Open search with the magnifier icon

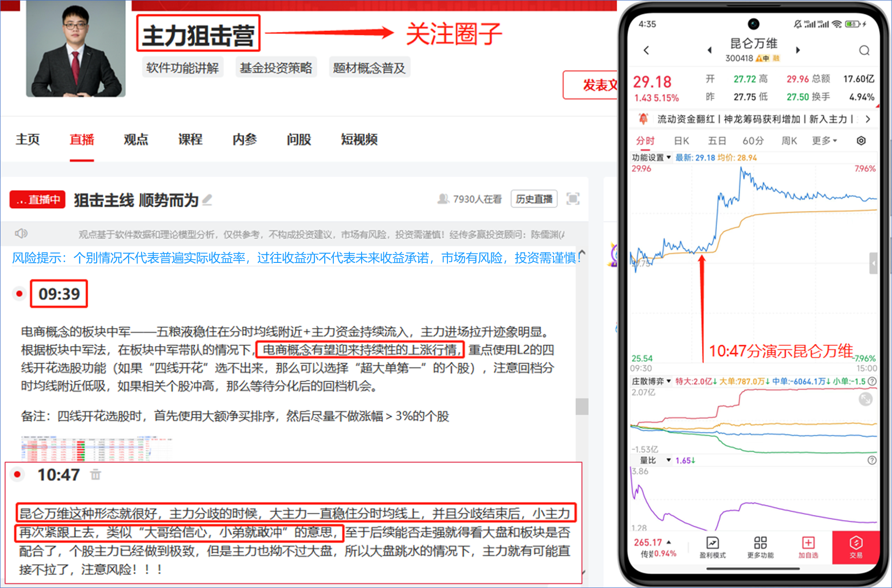point(864,50)
